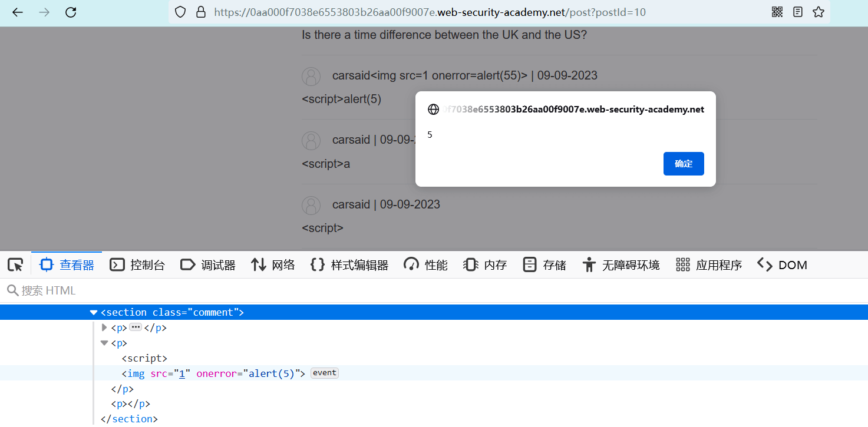Image resolution: width=868 pixels, height=427 pixels.
Task: Switch to the 无障碍环境 accessibility tab
Action: click(x=621, y=265)
